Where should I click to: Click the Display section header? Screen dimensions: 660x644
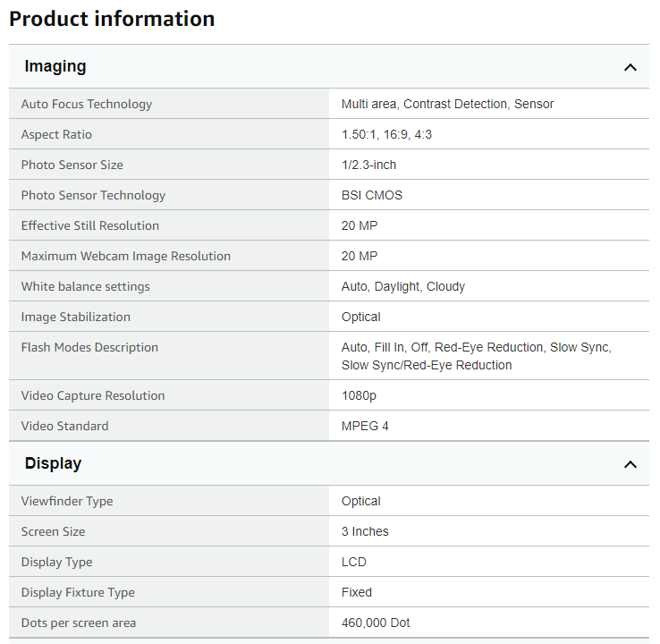329,463
